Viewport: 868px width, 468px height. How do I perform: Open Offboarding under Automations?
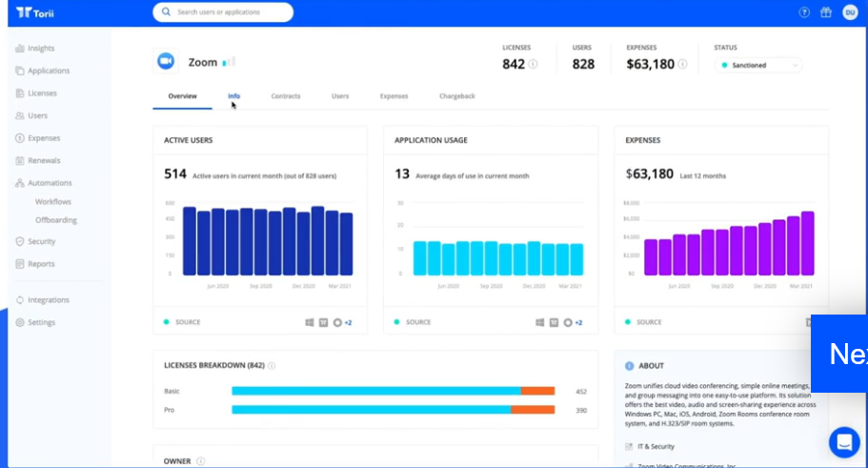point(56,220)
